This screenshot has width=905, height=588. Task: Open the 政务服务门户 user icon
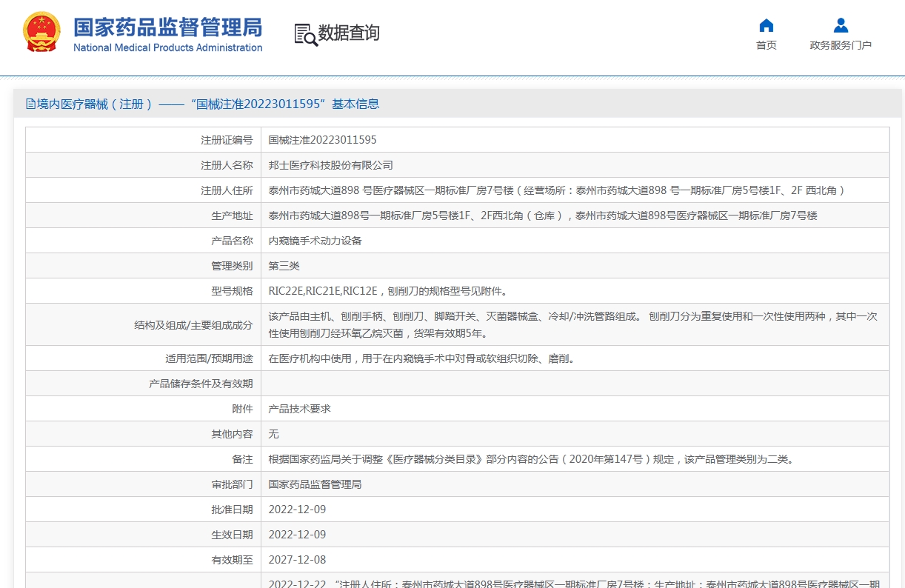(841, 26)
